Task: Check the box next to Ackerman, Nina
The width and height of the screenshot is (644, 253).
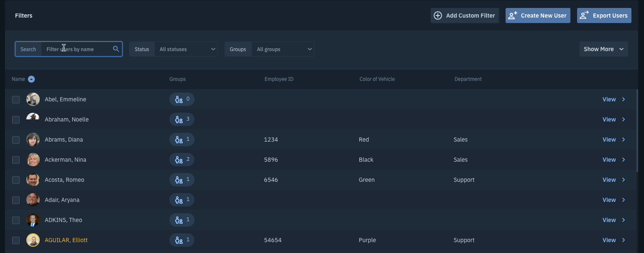Action: tap(16, 160)
